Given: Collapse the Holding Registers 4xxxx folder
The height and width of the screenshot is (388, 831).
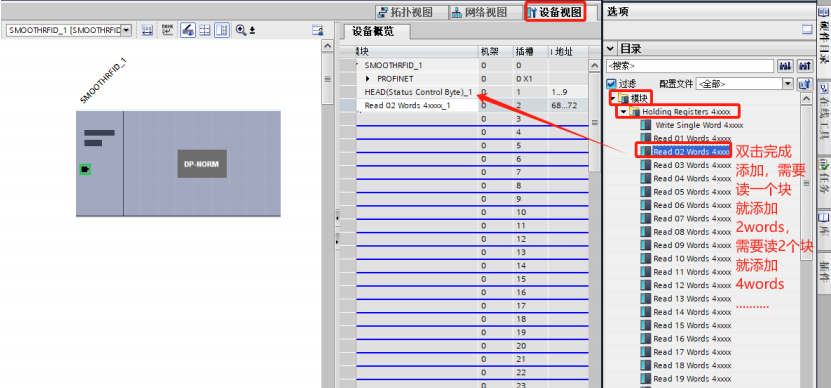Looking at the screenshot, I should pyautogui.click(x=624, y=112).
